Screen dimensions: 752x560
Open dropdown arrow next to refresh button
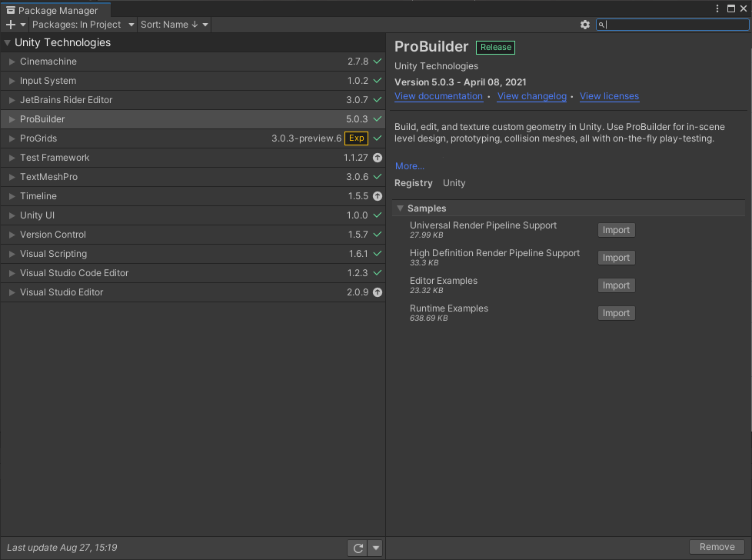tap(375, 548)
